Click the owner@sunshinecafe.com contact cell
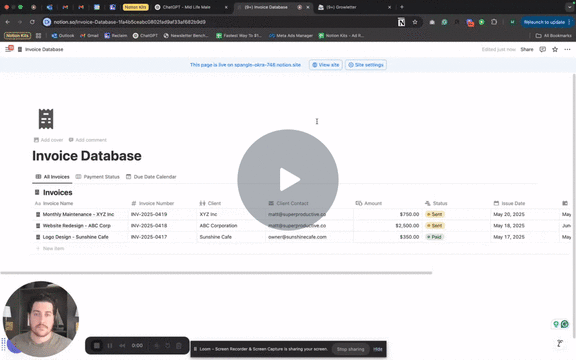The height and width of the screenshot is (360, 576). pyautogui.click(x=309, y=237)
